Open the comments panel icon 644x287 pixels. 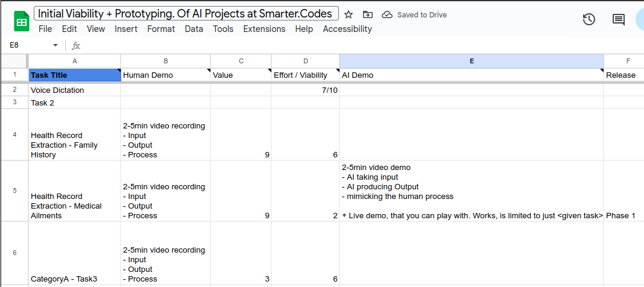click(x=619, y=19)
